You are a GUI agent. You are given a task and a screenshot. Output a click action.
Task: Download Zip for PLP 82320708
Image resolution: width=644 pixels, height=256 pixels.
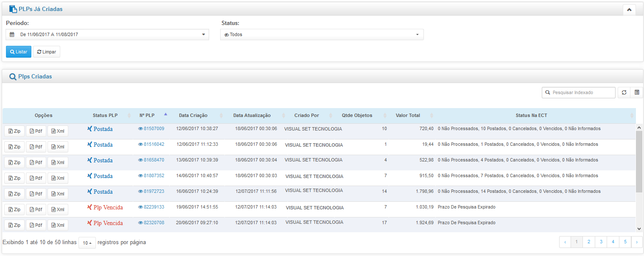tap(14, 225)
